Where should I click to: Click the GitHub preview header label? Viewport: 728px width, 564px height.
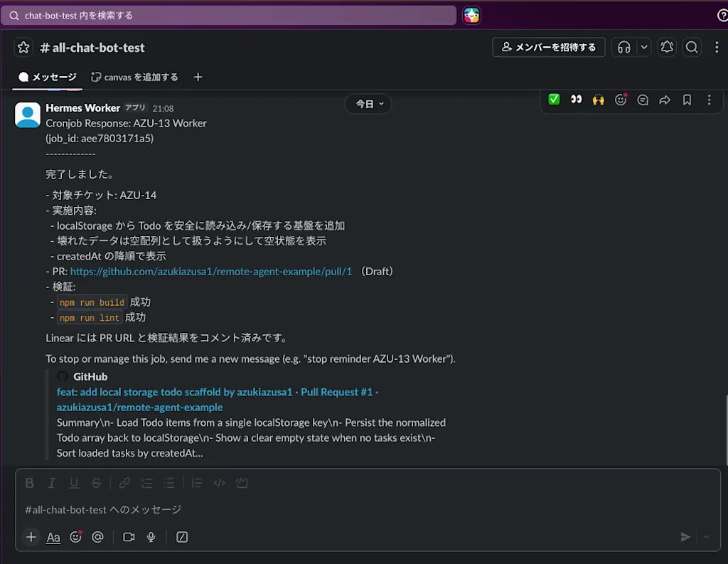coord(90,377)
